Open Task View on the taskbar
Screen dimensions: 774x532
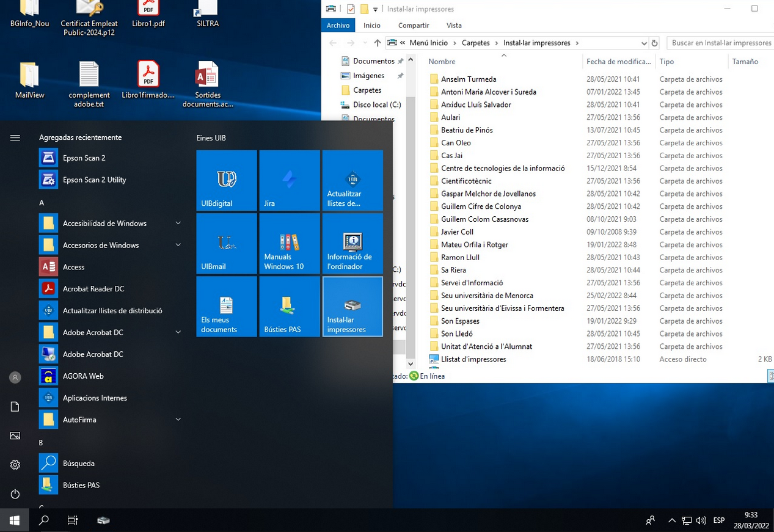pos(73,520)
